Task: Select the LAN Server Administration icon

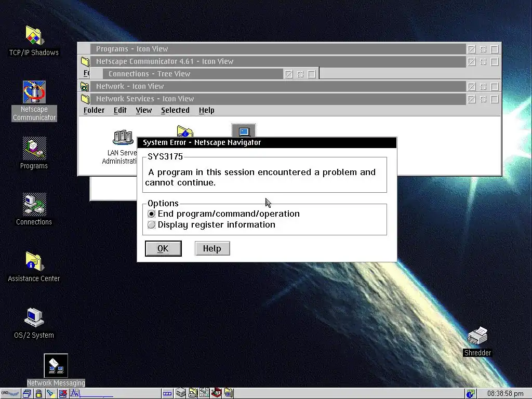Action: pos(123,137)
